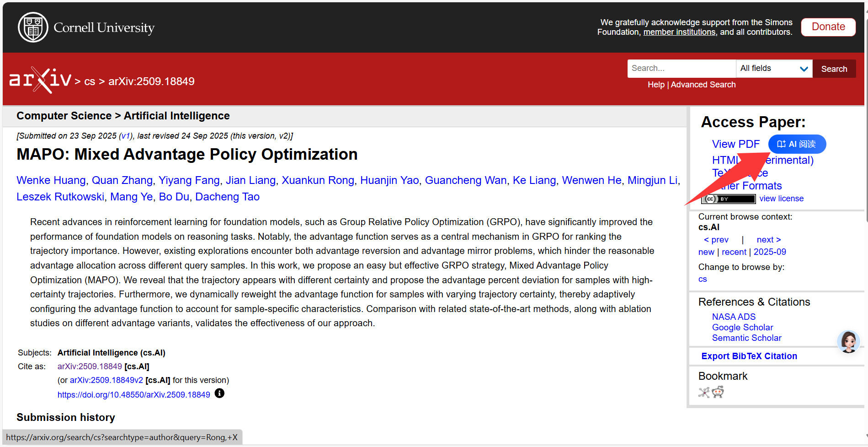Open the AI 阅读 reading button
Image resolution: width=868 pixels, height=447 pixels.
tap(797, 144)
